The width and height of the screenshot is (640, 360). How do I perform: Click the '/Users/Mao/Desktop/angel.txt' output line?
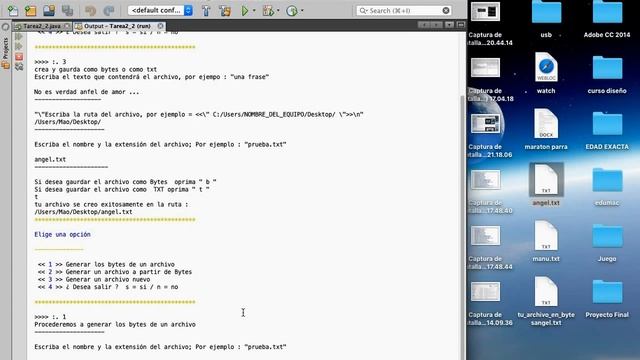[83, 212]
